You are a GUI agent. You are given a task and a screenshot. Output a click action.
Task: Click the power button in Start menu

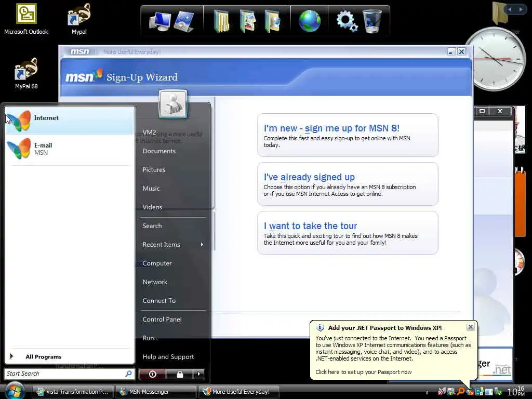pos(152,374)
